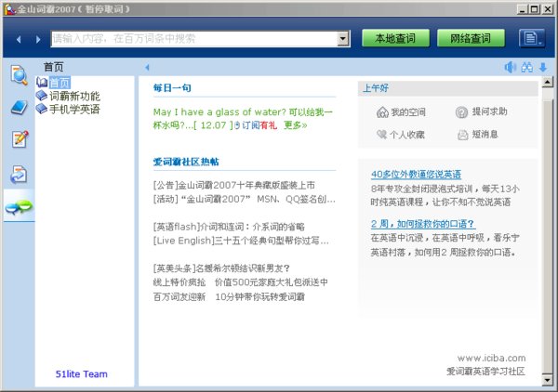Open post [公告]金山词霸2007十年典藏版盛装上市
Image resolution: width=558 pixels, height=392 pixels.
233,185
